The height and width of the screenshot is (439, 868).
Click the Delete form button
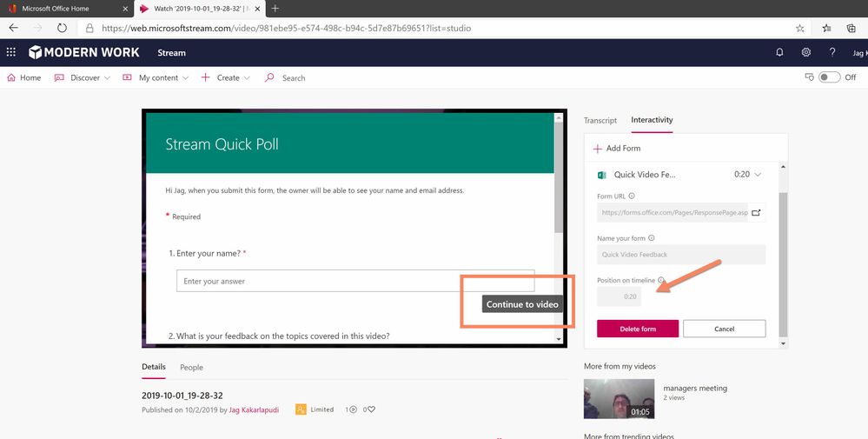(x=638, y=329)
